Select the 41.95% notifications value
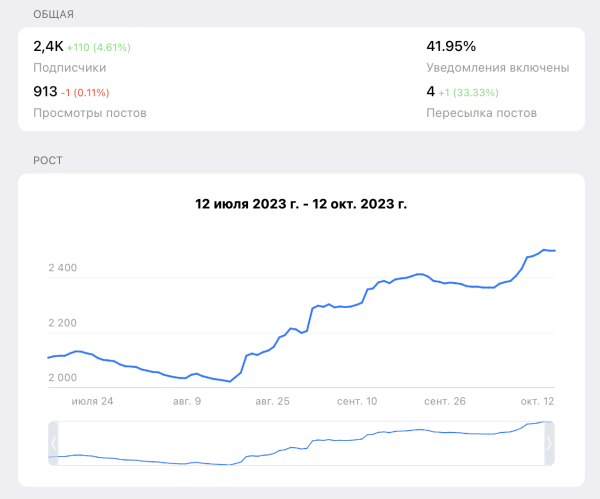600x499 pixels. pos(451,46)
